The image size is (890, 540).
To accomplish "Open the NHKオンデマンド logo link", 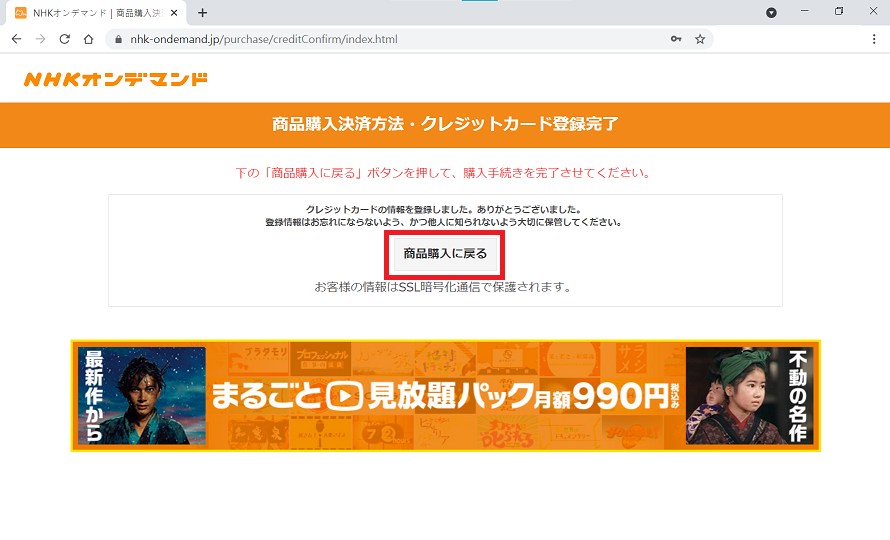I will [x=116, y=79].
